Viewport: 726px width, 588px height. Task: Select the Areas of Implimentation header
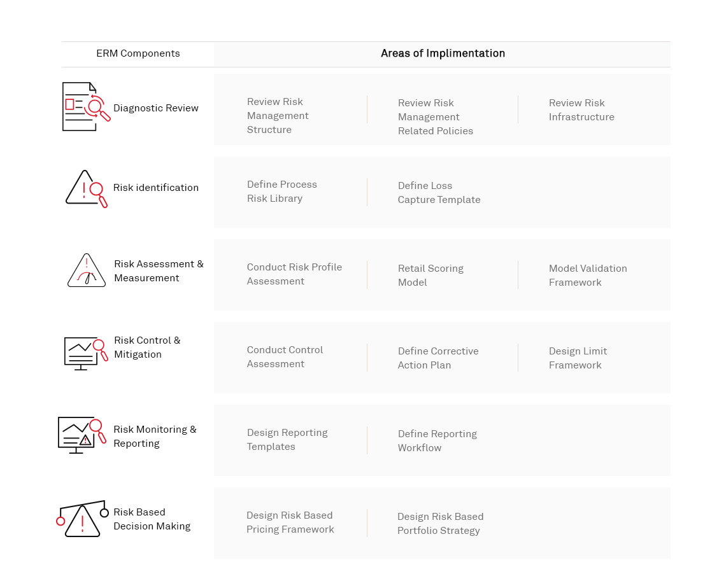443,53
